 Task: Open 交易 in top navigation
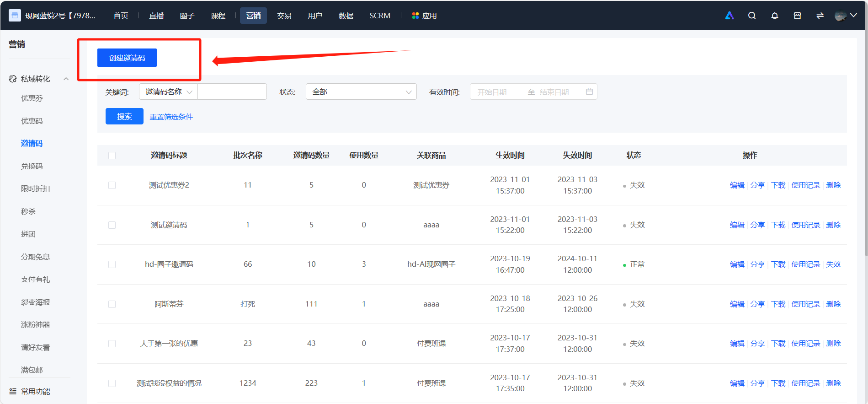tap(284, 16)
